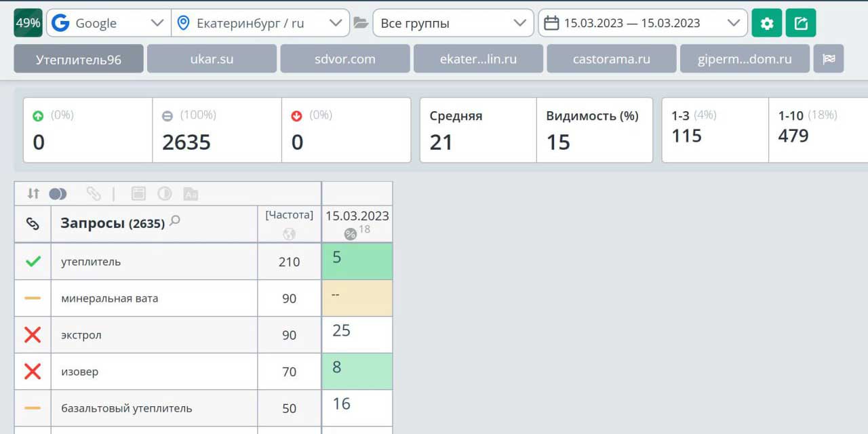Click frequency 210 in утеплитель row

pos(290,262)
